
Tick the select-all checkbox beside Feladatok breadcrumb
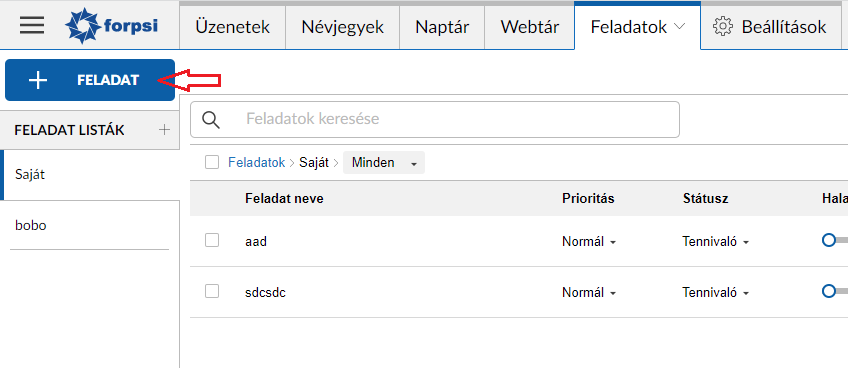pyautogui.click(x=212, y=162)
